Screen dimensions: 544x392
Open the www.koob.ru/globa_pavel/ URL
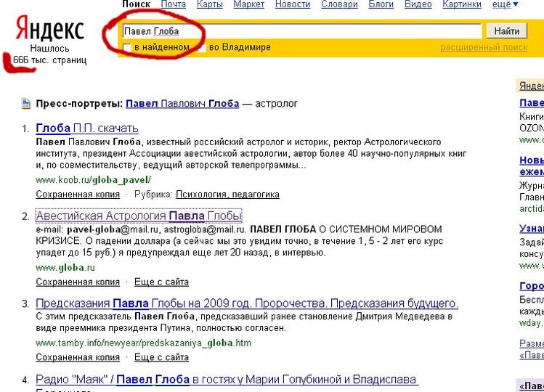93,180
